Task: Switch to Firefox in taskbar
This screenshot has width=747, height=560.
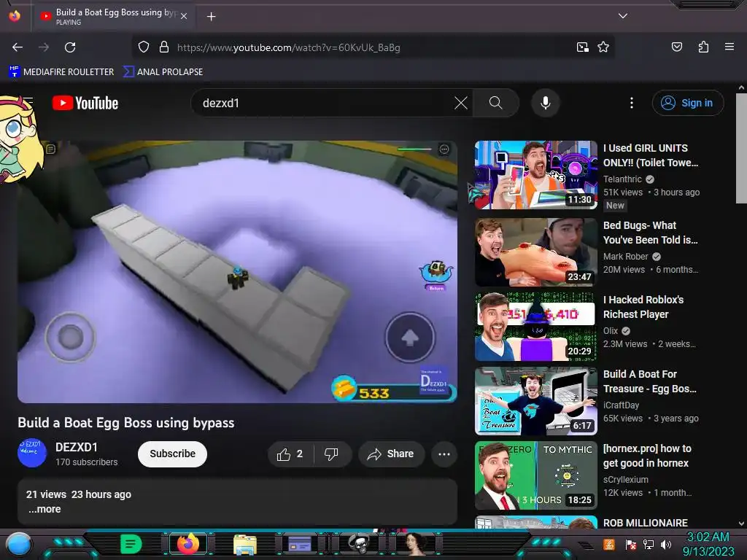Action: tap(187, 544)
